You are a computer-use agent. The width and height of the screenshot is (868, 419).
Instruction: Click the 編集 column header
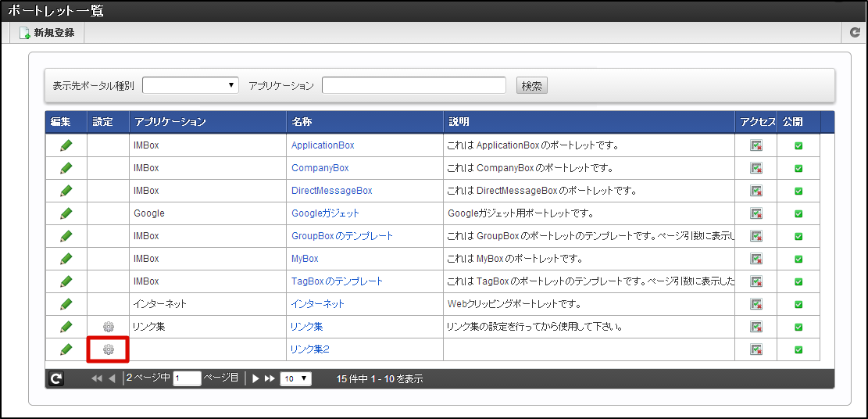[x=66, y=122]
